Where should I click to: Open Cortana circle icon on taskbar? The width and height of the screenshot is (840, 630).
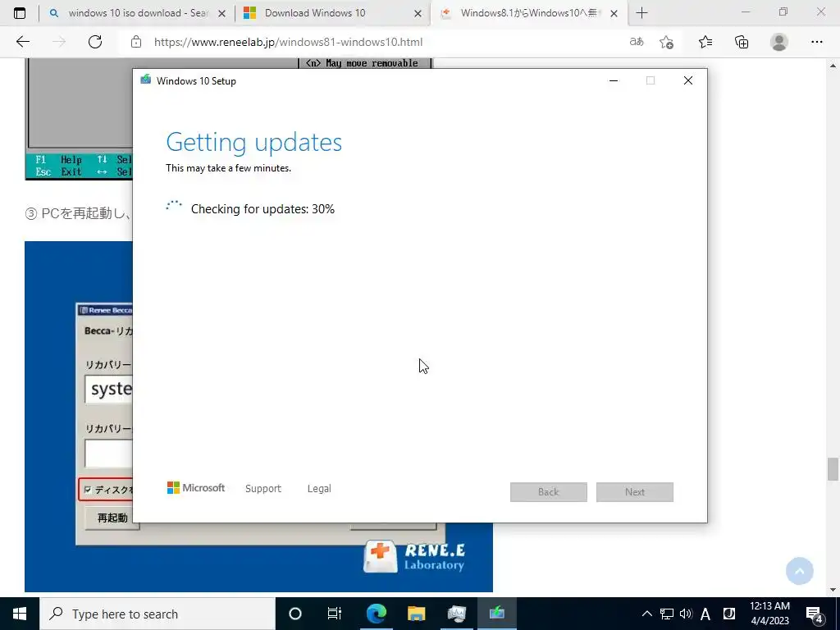(295, 614)
